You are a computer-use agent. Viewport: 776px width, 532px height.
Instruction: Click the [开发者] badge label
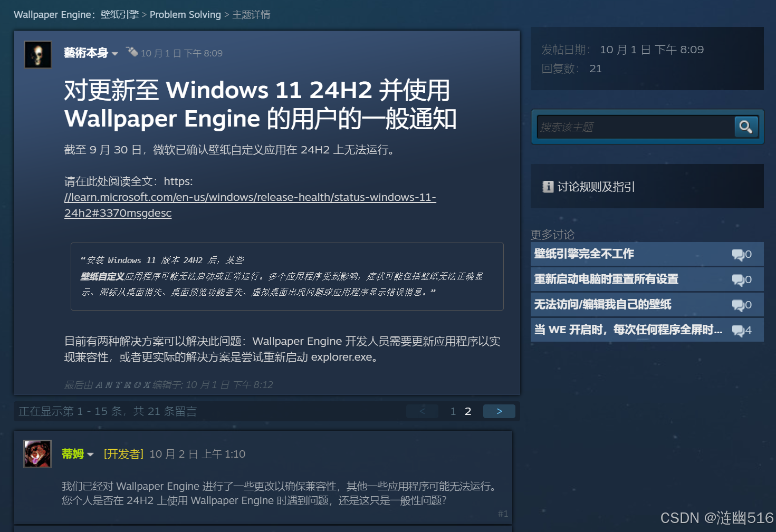(x=124, y=454)
